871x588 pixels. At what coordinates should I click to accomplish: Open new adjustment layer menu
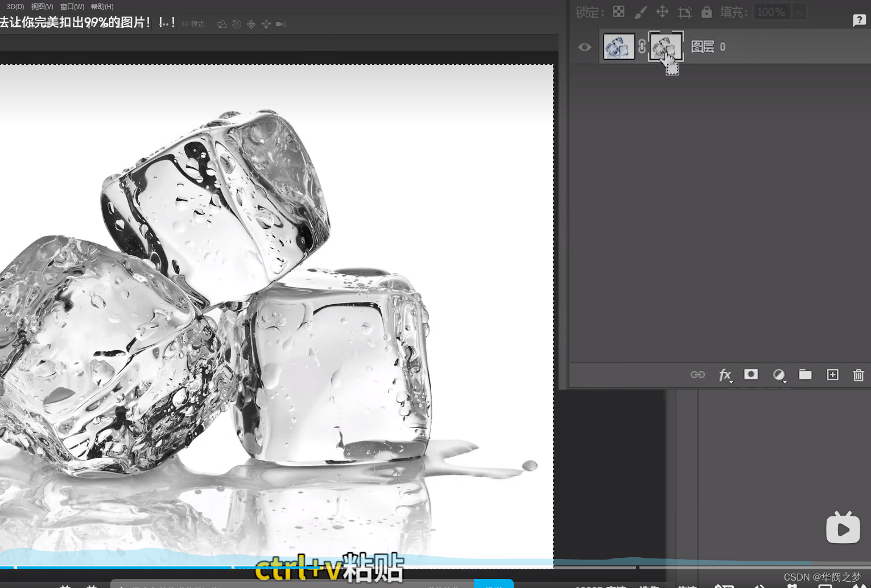(x=779, y=375)
